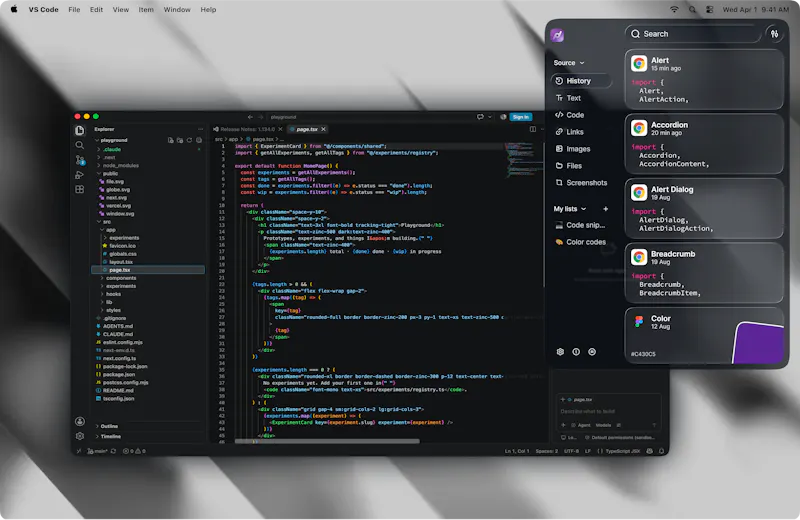
Task: Expand the Outline section
Action: (x=107, y=426)
